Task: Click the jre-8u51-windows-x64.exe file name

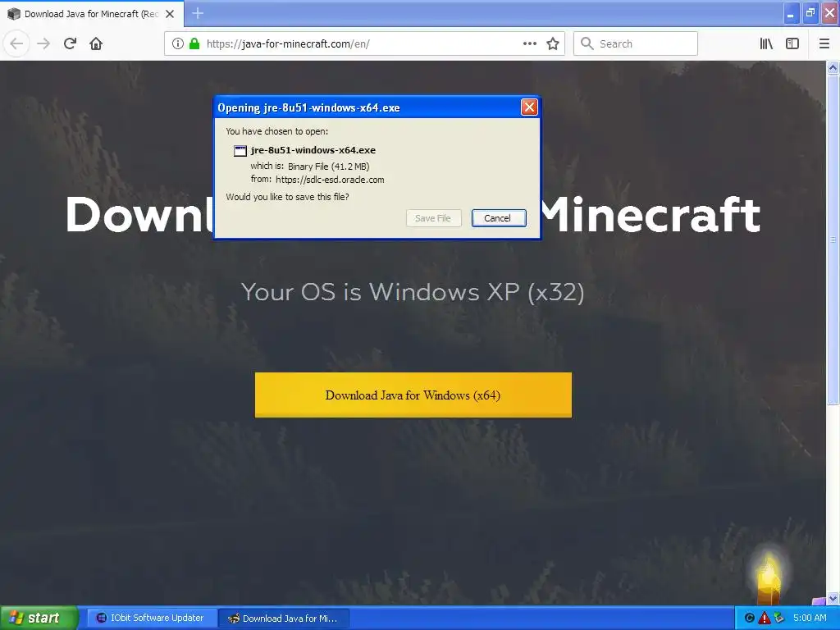Action: click(x=313, y=150)
